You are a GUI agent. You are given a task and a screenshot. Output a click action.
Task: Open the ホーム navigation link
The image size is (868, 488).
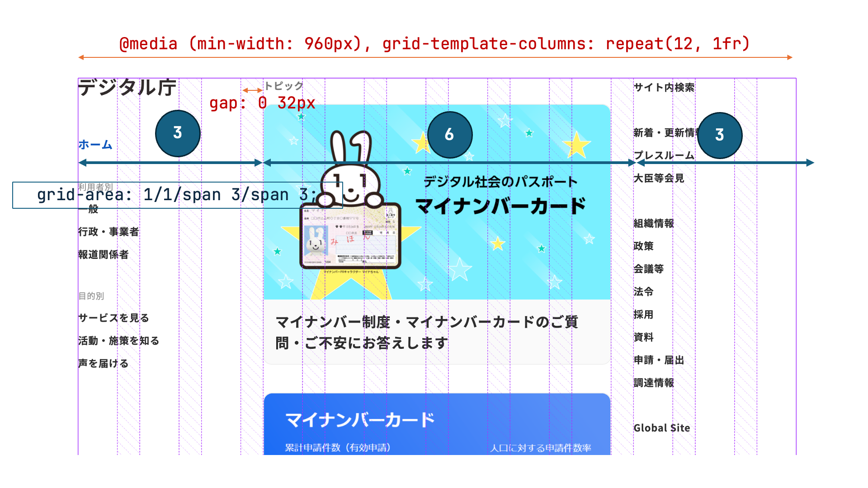pos(95,145)
